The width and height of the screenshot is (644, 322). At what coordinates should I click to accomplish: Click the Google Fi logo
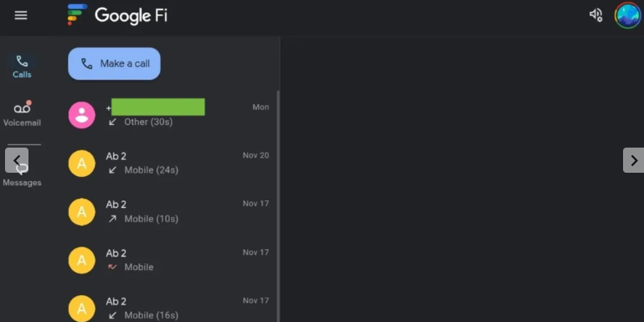tap(117, 15)
